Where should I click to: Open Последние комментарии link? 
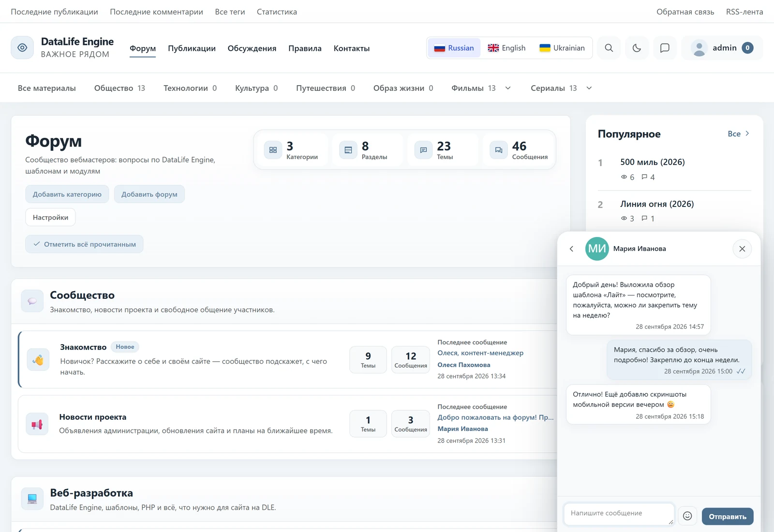(156, 12)
